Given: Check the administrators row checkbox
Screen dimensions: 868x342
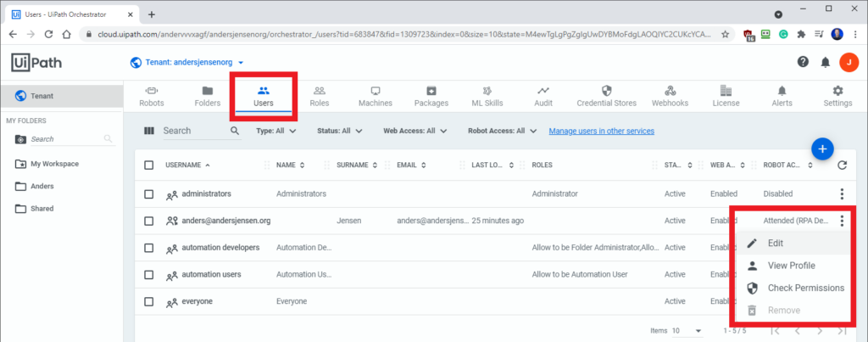Looking at the screenshot, I should coord(149,194).
